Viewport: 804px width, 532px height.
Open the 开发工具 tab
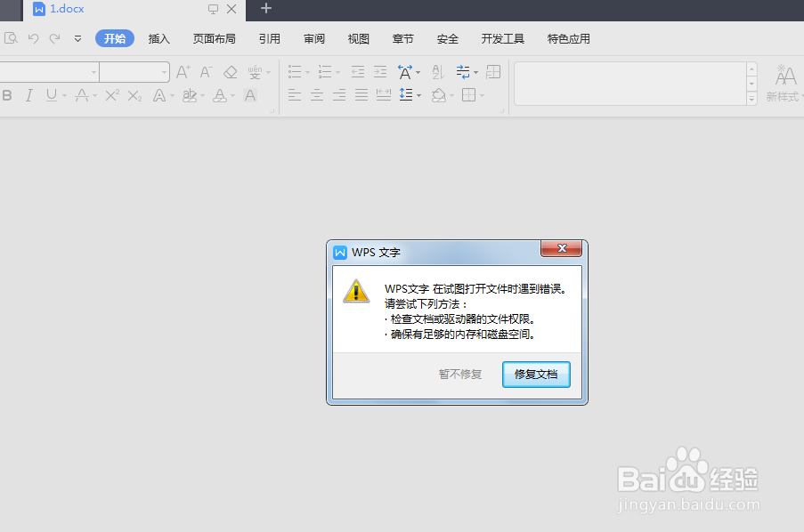pyautogui.click(x=503, y=38)
